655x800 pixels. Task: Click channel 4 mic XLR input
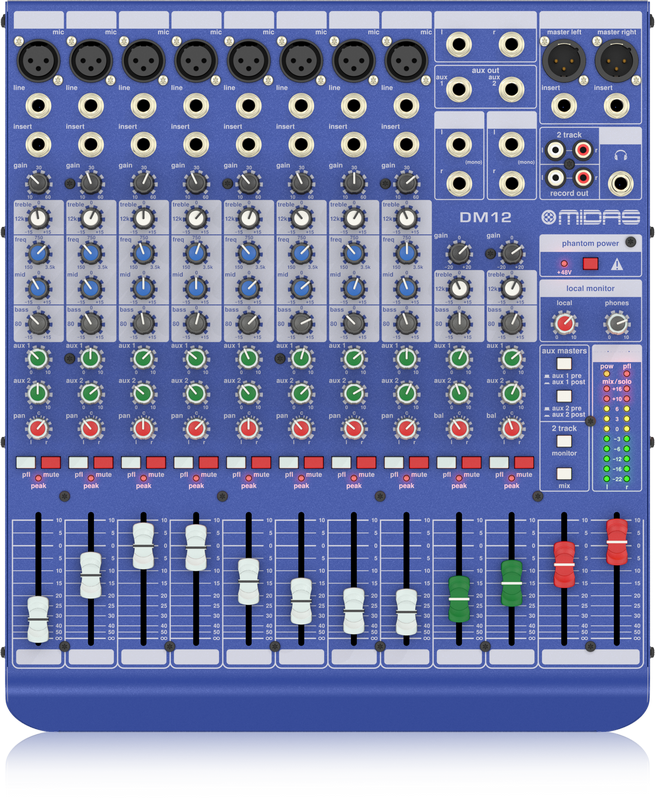[196, 61]
